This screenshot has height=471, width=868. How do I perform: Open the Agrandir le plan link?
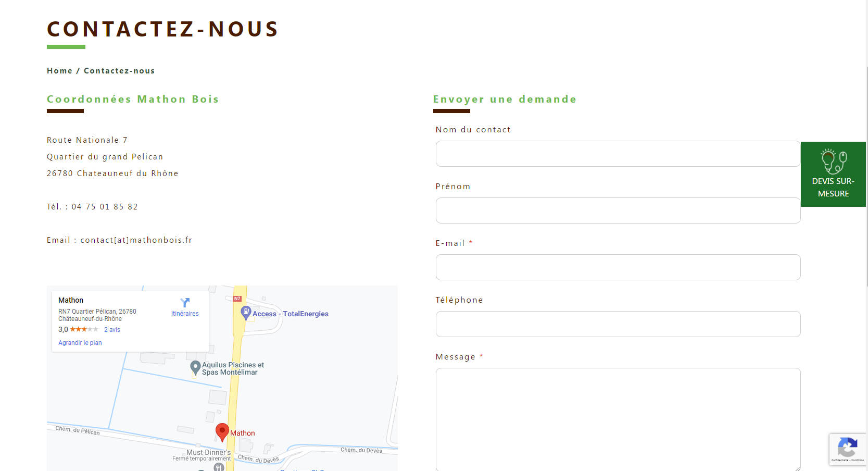pyautogui.click(x=80, y=343)
